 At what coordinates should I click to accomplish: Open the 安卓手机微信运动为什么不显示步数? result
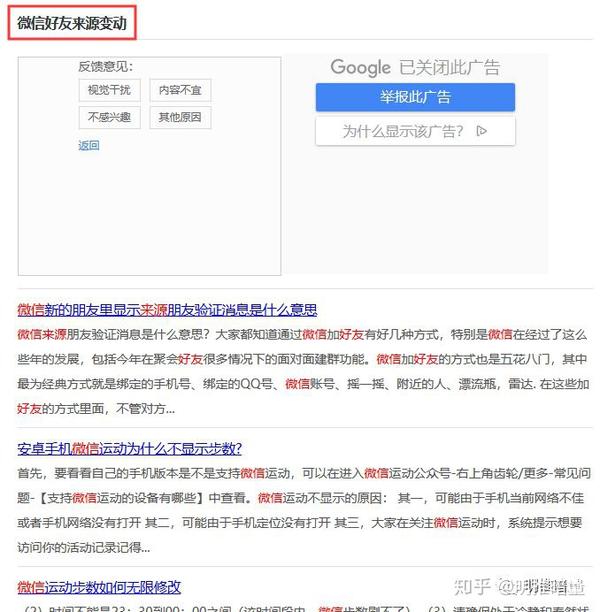(x=130, y=449)
